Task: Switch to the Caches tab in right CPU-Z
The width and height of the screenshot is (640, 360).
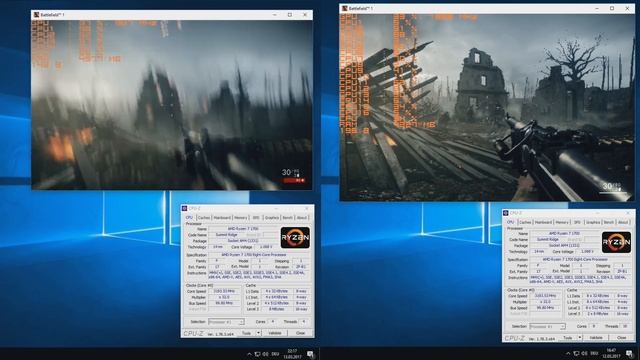Action: 525,222
